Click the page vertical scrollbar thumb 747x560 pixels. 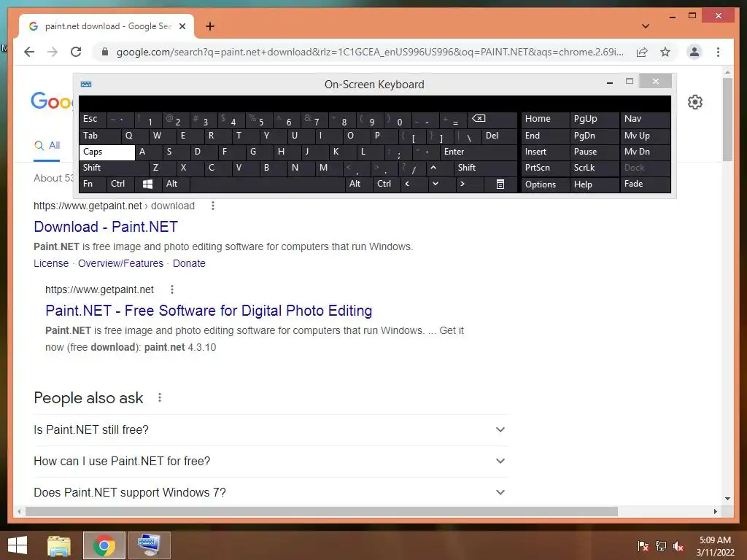point(727,119)
